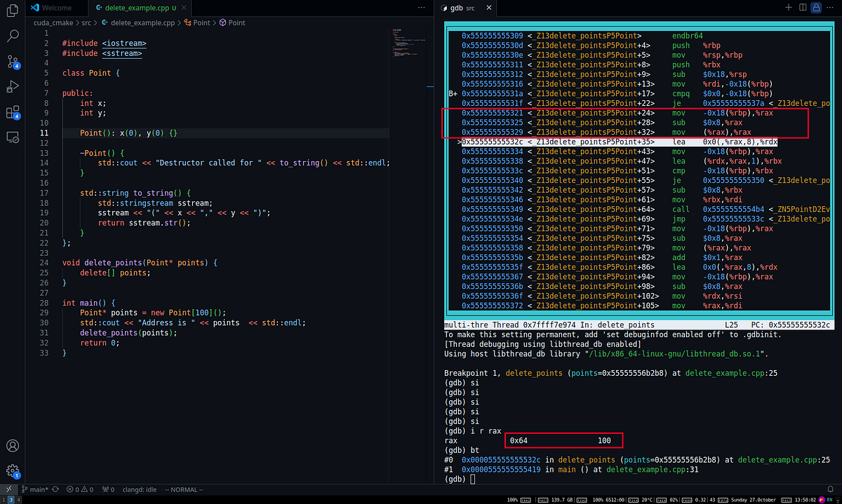Image resolution: width=842 pixels, height=504 pixels.
Task: Click the split editor icon in gdb group
Action: tap(802, 7)
